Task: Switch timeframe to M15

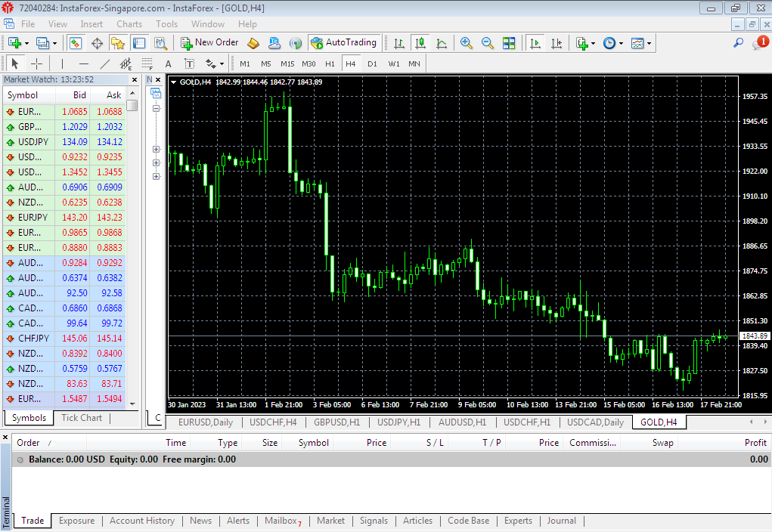Action: pos(287,63)
